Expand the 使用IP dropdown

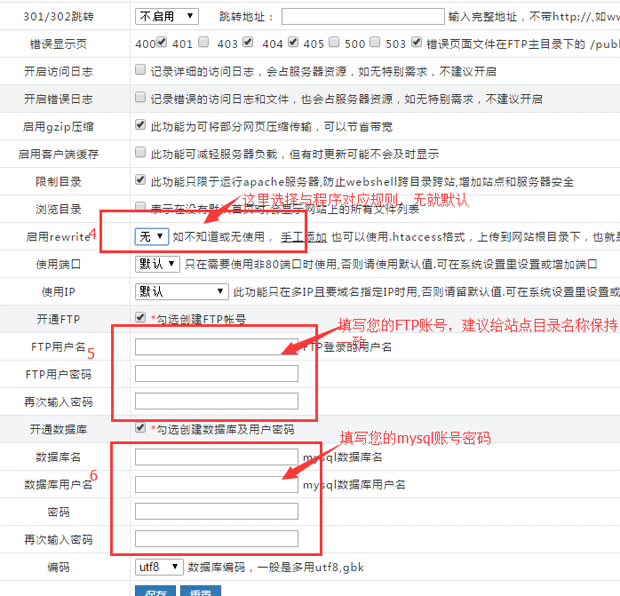(x=180, y=292)
